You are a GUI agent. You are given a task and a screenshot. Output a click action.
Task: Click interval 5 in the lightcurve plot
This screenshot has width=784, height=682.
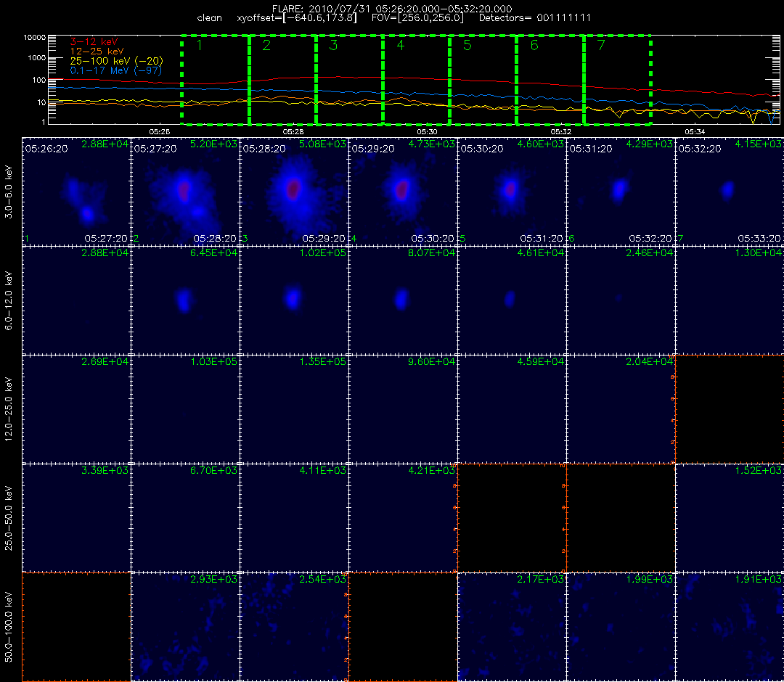(x=483, y=80)
